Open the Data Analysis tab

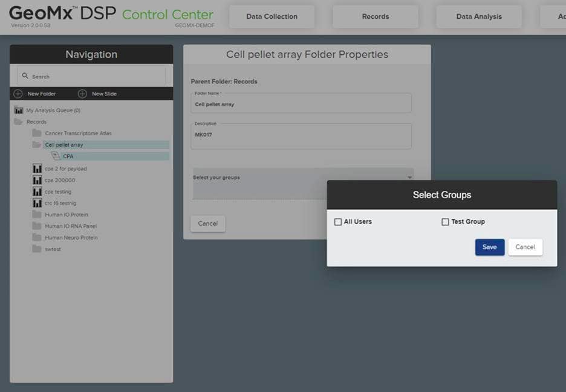point(478,16)
